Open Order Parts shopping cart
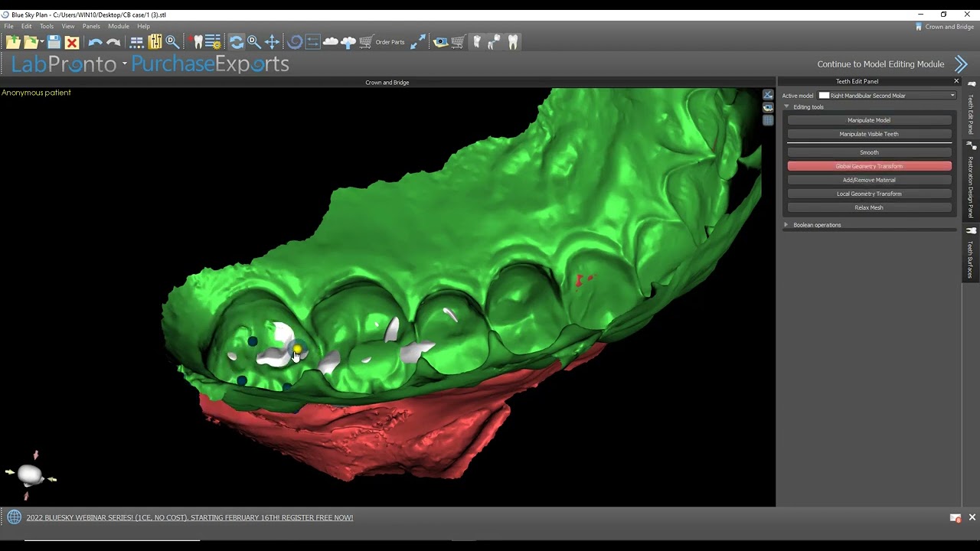 pos(381,42)
